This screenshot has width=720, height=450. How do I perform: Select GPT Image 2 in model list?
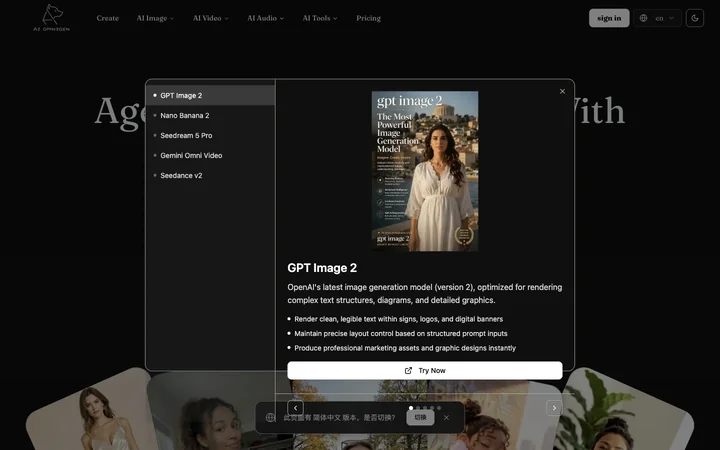click(x=211, y=96)
